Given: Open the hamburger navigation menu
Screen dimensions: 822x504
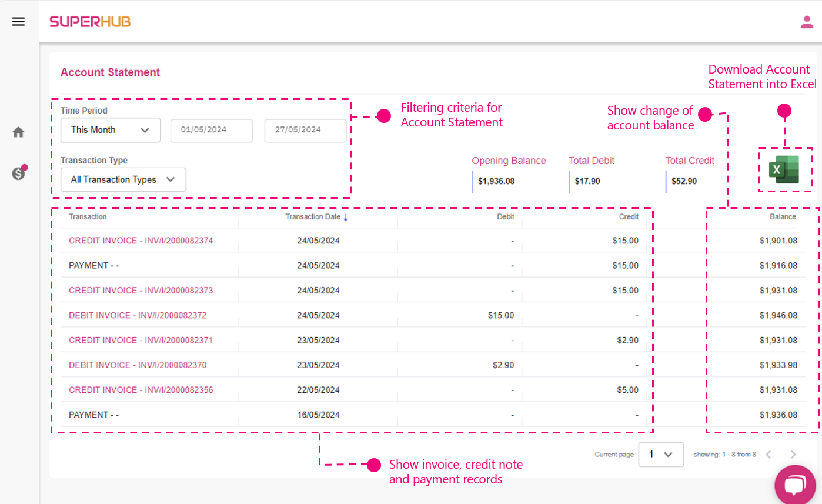Looking at the screenshot, I should [x=18, y=21].
